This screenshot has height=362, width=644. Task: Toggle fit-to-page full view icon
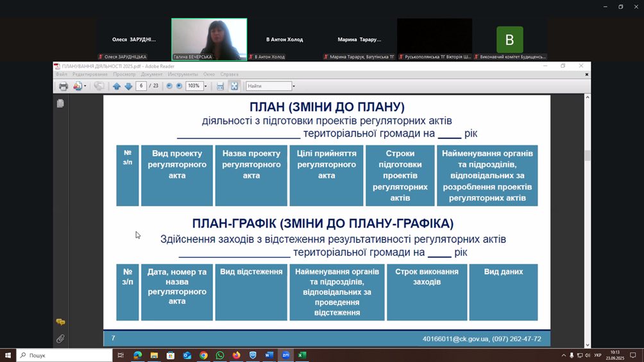234,86
